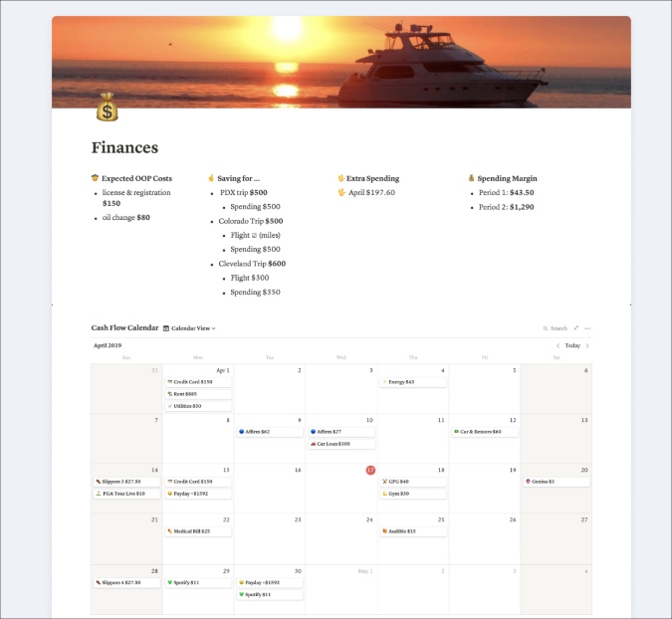This screenshot has height=619, width=672.
Task: Open the Utilities $30 entry
Action: pyautogui.click(x=198, y=406)
